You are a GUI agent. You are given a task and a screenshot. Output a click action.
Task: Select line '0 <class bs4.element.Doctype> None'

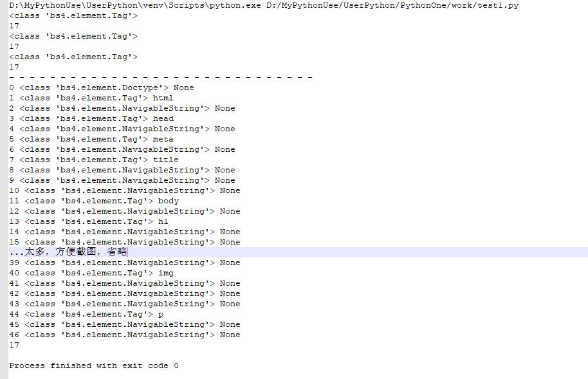click(101, 88)
